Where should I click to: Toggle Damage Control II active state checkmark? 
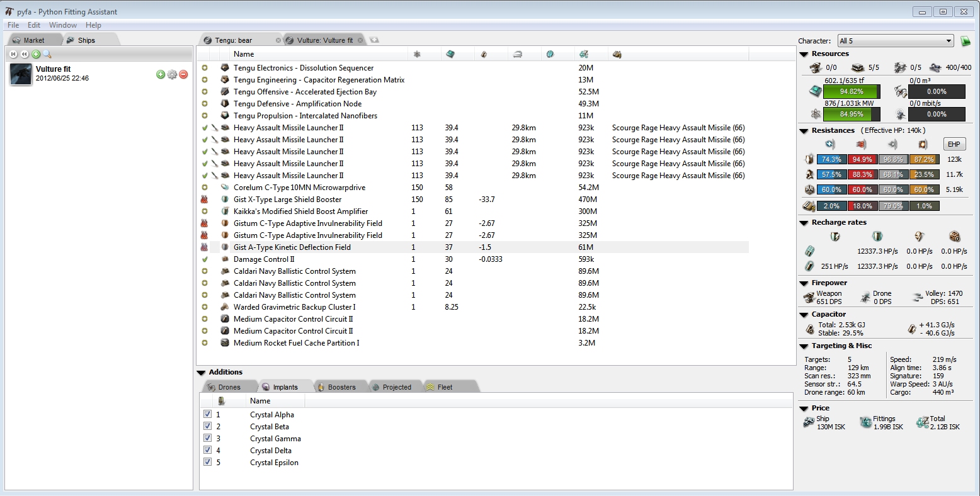[x=205, y=259]
